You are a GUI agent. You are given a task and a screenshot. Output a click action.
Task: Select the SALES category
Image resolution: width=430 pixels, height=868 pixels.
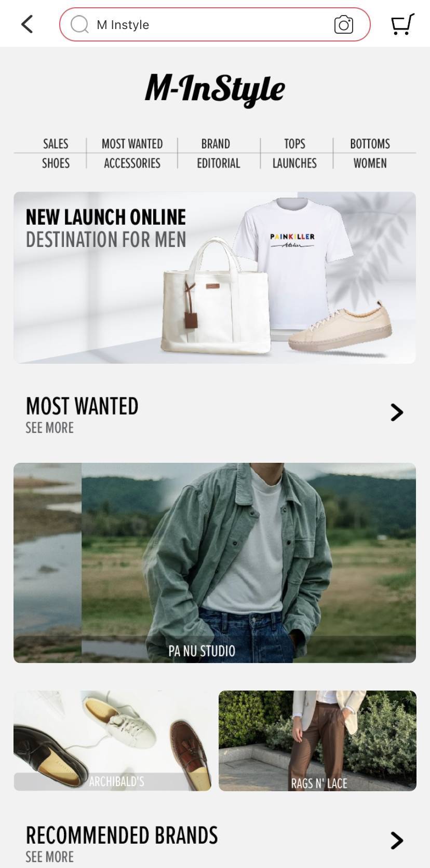click(56, 144)
